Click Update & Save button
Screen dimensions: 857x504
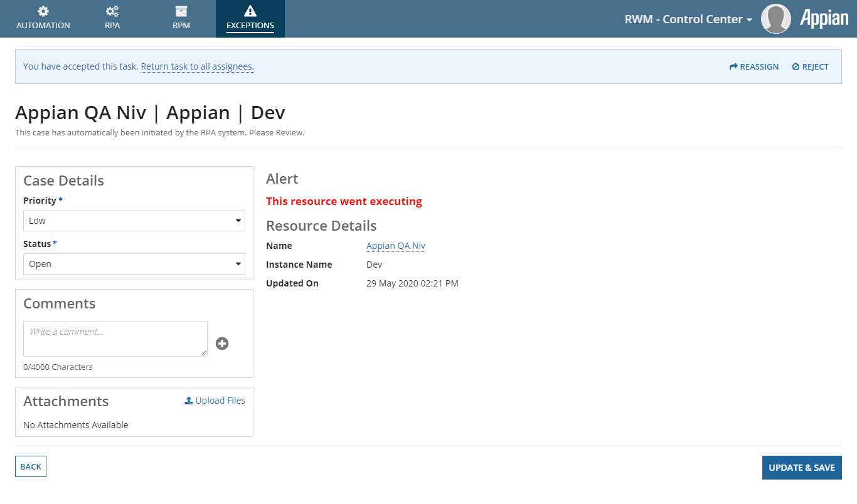pos(802,468)
